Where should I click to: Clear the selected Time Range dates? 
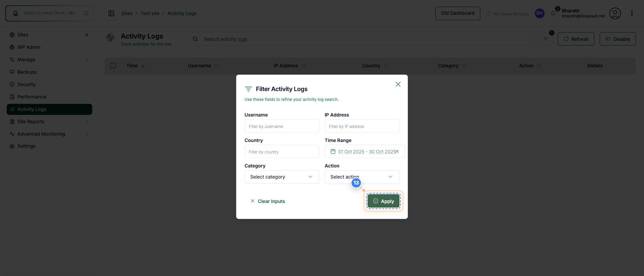pyautogui.click(x=397, y=151)
